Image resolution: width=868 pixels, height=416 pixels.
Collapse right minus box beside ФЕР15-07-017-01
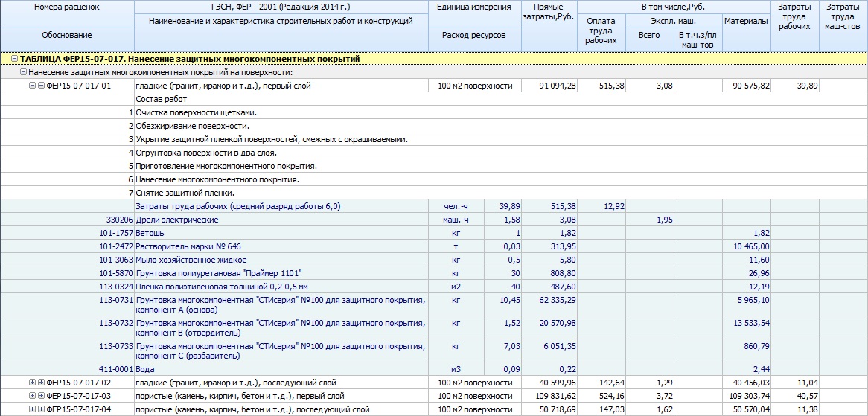click(41, 86)
